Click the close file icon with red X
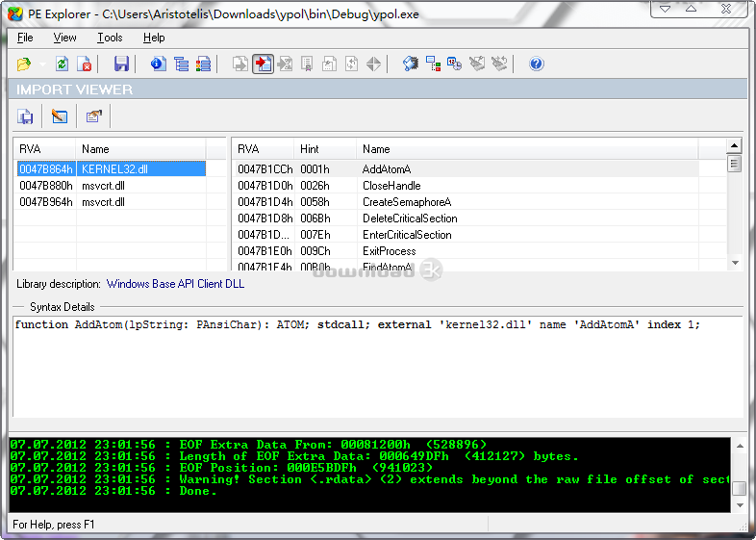 (x=85, y=64)
